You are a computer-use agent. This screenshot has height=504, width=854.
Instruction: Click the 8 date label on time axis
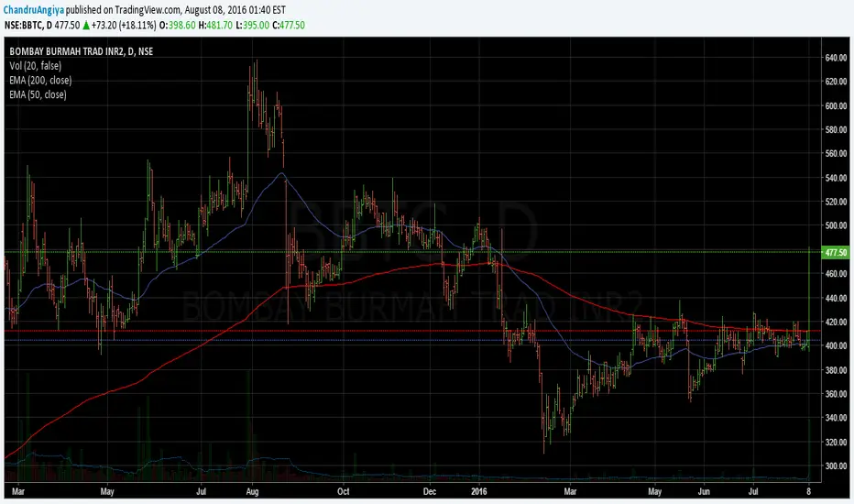(809, 491)
